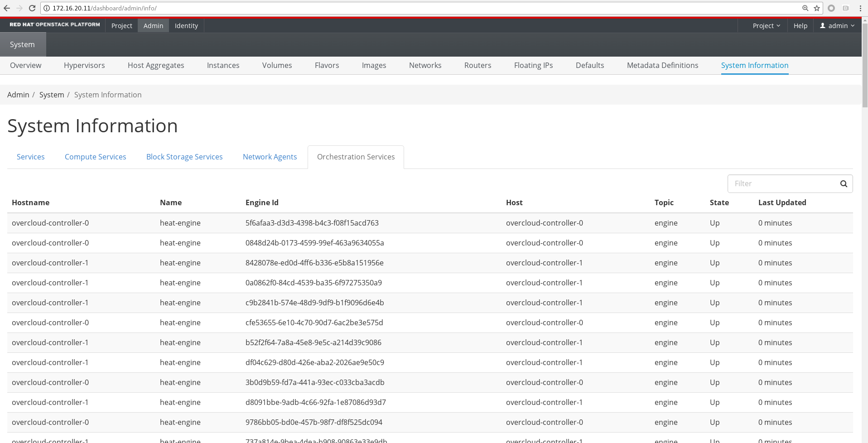Viewport: 868px width, 443px height.
Task: Select engine id d8091bbe-9adb-4c66-92fa-1e87086d93d7
Action: coord(316,402)
